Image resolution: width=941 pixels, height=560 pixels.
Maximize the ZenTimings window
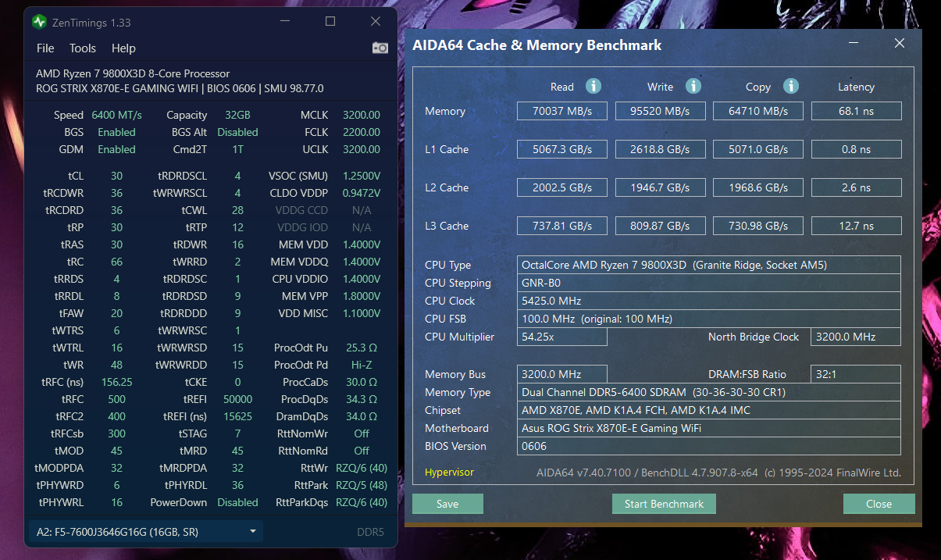[330, 22]
